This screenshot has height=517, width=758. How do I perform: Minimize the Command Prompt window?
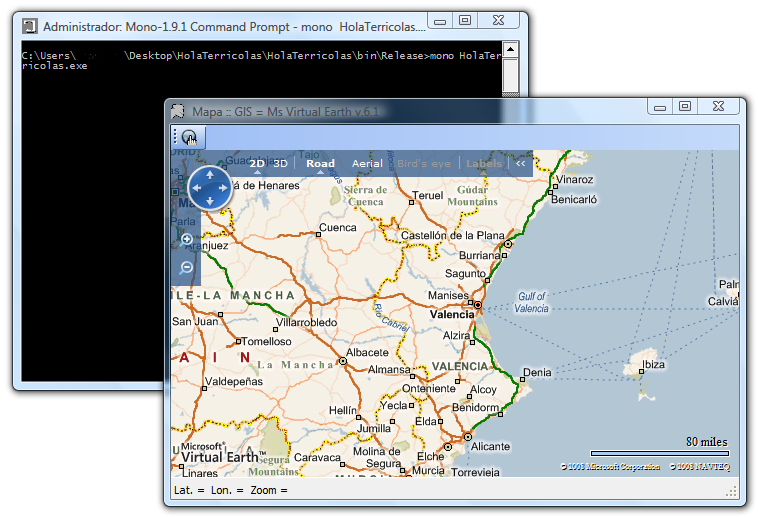[440, 21]
